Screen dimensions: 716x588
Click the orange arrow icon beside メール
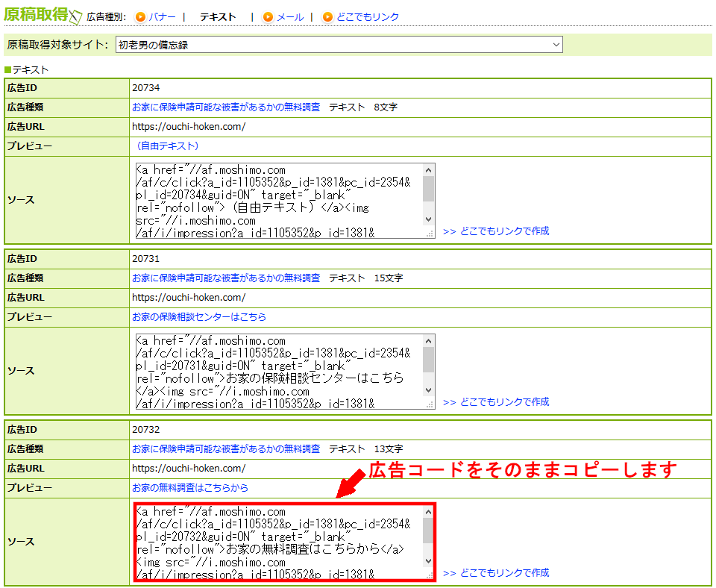coord(268,17)
